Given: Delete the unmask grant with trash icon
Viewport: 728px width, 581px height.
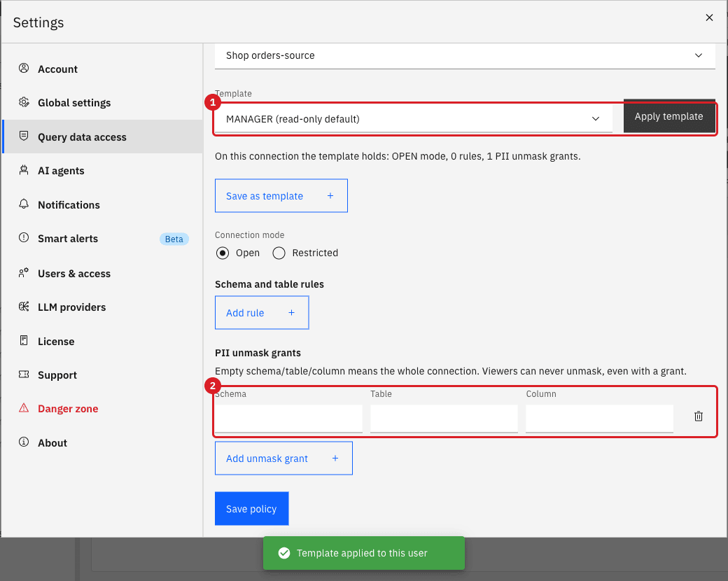Looking at the screenshot, I should coord(699,416).
